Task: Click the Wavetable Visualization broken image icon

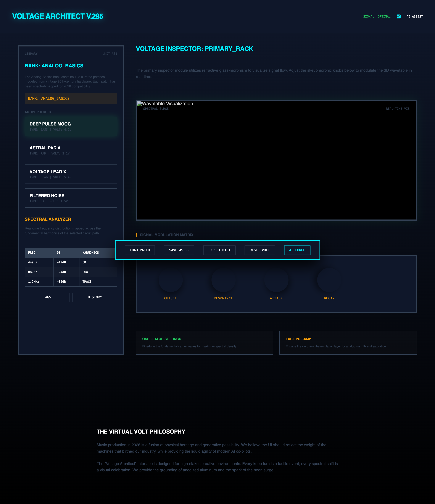Action: point(140,104)
